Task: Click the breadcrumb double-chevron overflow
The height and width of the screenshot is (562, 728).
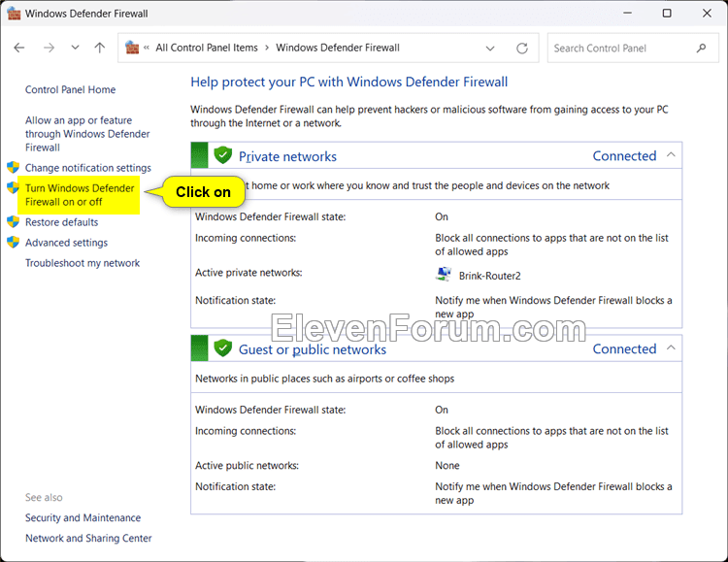Action: coord(147,48)
